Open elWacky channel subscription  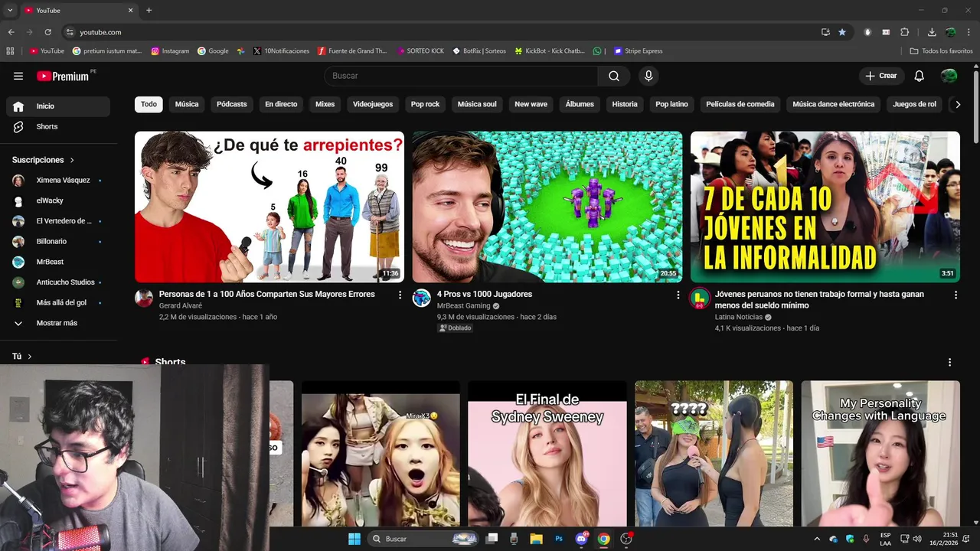coord(58,201)
